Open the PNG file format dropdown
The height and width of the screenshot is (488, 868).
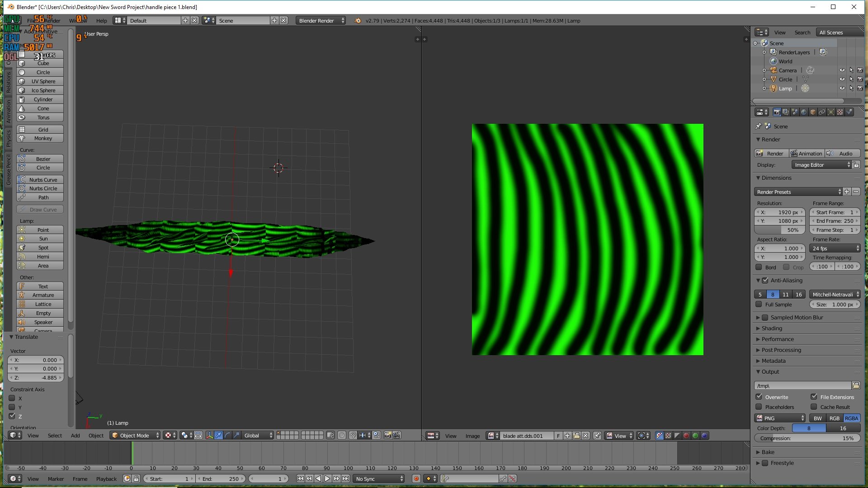[780, 418]
